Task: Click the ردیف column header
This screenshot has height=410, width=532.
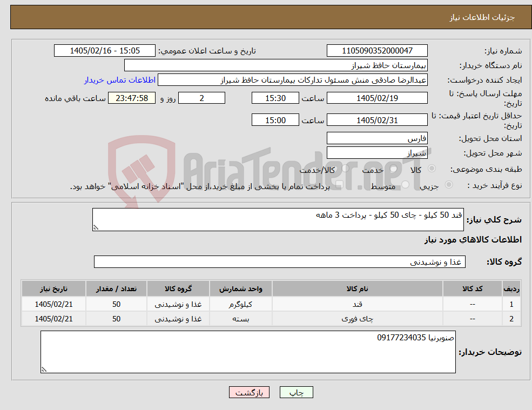Action: pos(511,289)
